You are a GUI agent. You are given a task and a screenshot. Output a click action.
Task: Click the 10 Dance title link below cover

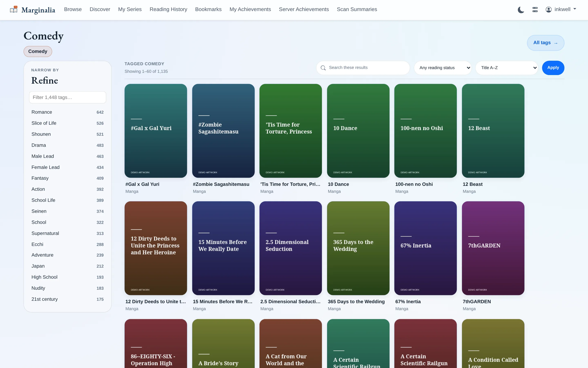pyautogui.click(x=338, y=184)
